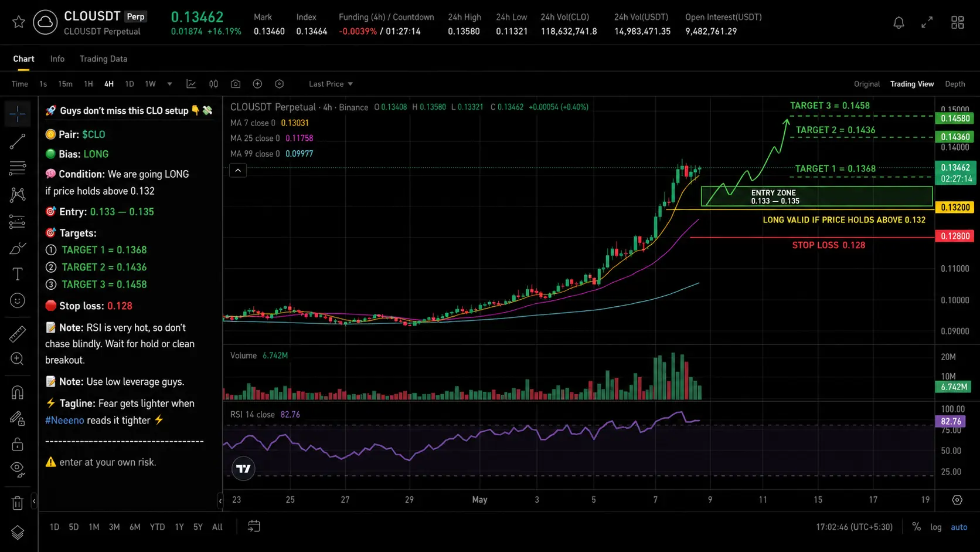Open the go to date calendar icon

[x=254, y=526]
